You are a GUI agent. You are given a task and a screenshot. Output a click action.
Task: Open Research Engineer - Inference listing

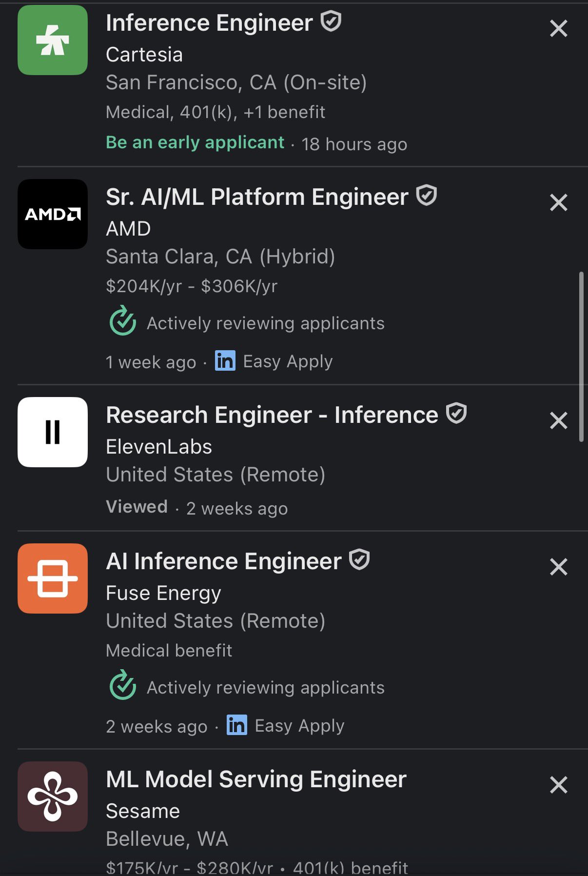(x=272, y=415)
